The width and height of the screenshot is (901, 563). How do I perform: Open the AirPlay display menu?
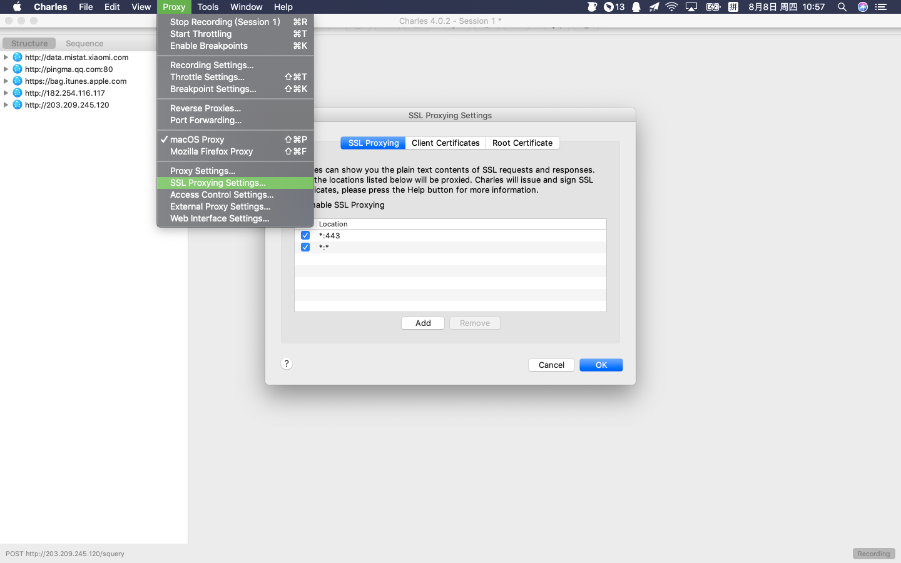point(692,7)
